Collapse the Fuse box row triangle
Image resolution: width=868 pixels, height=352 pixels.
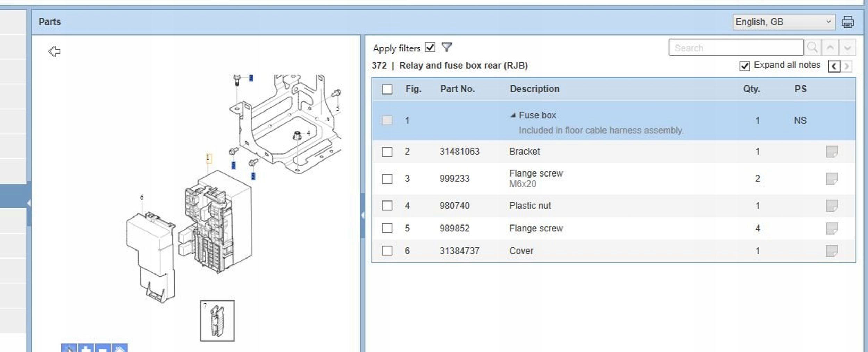click(513, 115)
